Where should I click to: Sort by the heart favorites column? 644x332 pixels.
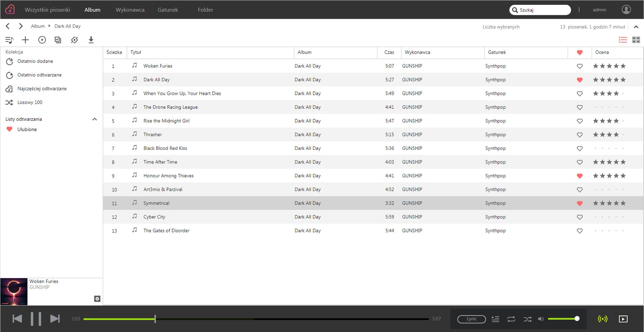coord(580,52)
